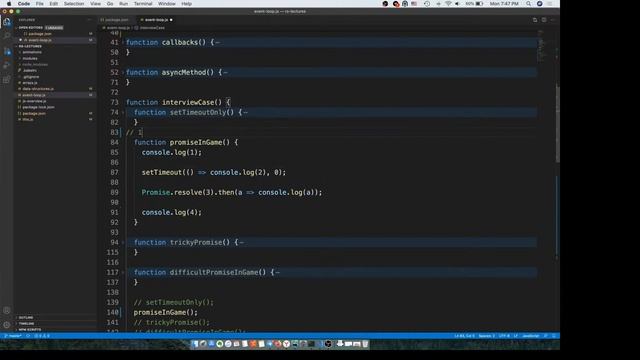Open the Source Control view
The height and width of the screenshot is (360, 640).
pos(7,51)
